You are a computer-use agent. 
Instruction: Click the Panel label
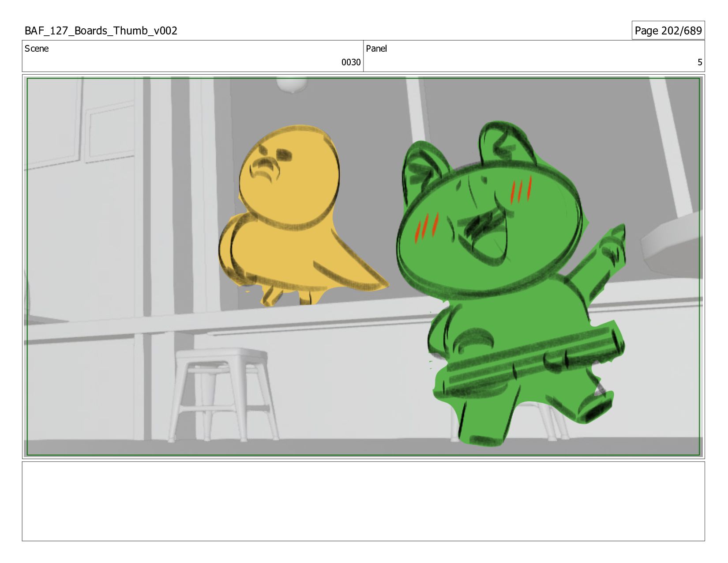coord(376,49)
